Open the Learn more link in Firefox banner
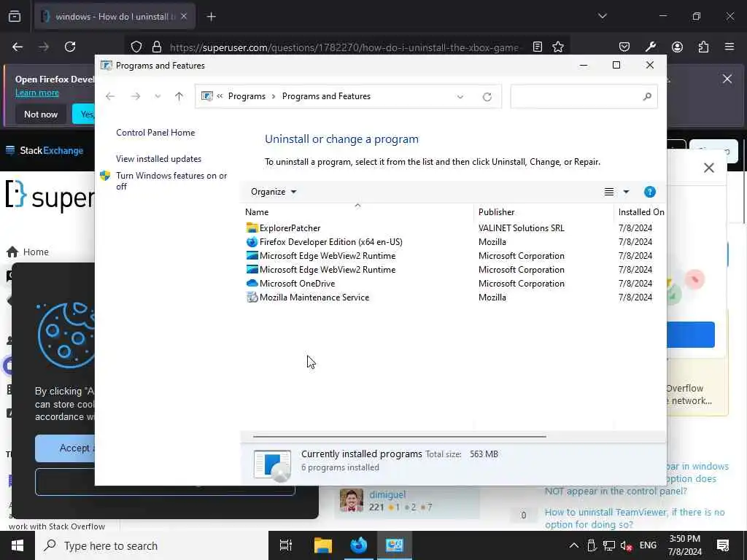Screen dimensions: 747x560 36,93
